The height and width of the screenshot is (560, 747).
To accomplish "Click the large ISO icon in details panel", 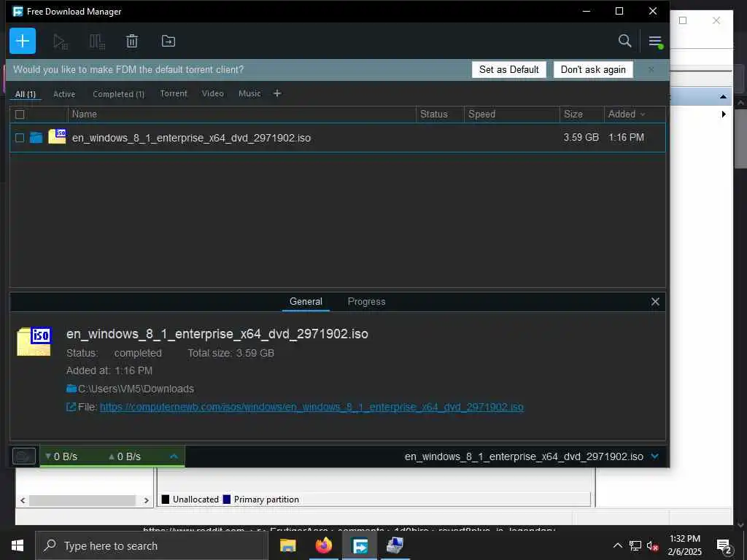I will click(x=34, y=341).
